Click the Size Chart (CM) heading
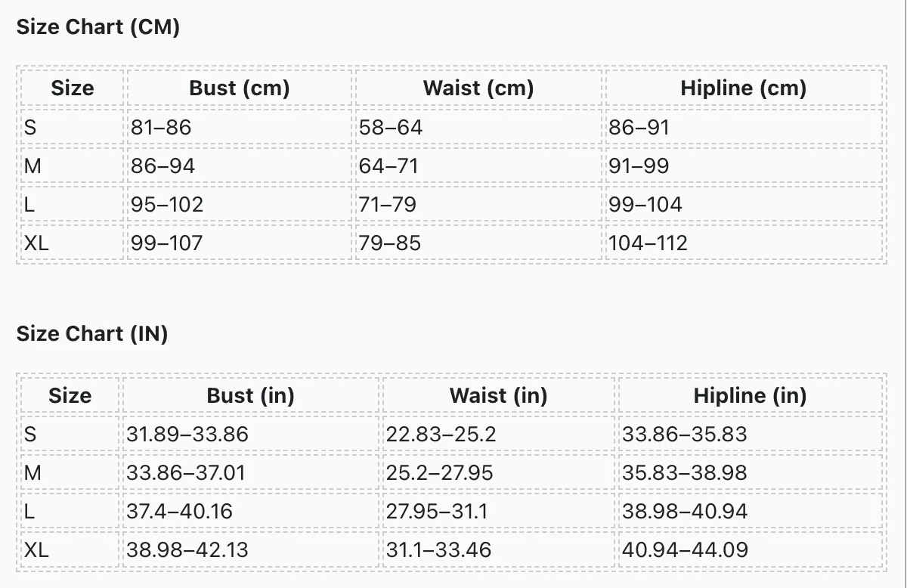The width and height of the screenshot is (910, 588). click(x=98, y=27)
